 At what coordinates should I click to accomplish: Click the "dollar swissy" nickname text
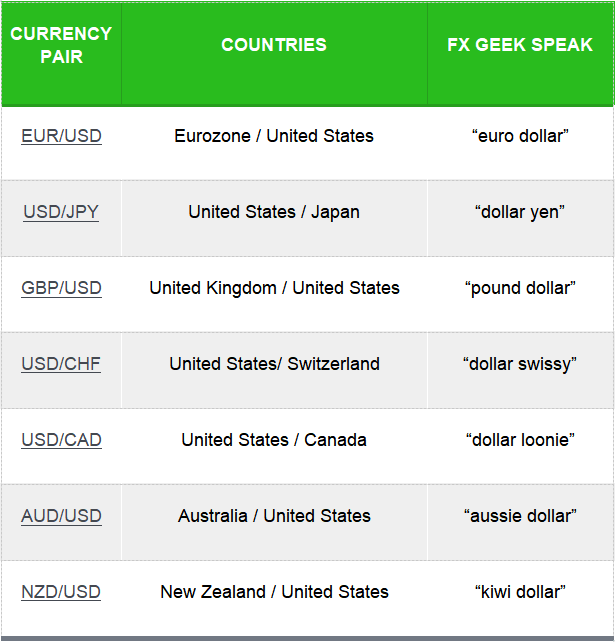(x=520, y=364)
